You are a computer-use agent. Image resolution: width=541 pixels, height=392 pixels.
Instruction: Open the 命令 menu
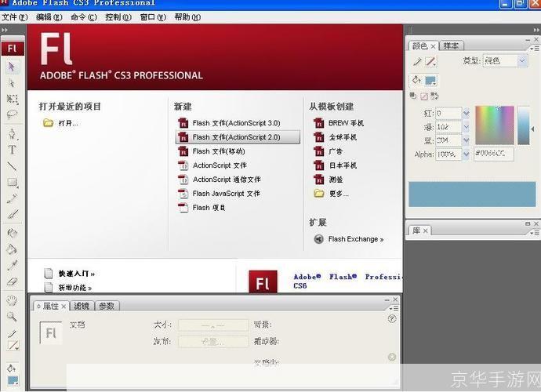coord(84,17)
